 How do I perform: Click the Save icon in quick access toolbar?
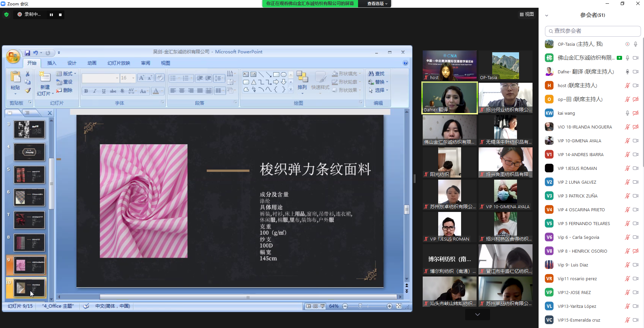pyautogui.click(x=27, y=53)
